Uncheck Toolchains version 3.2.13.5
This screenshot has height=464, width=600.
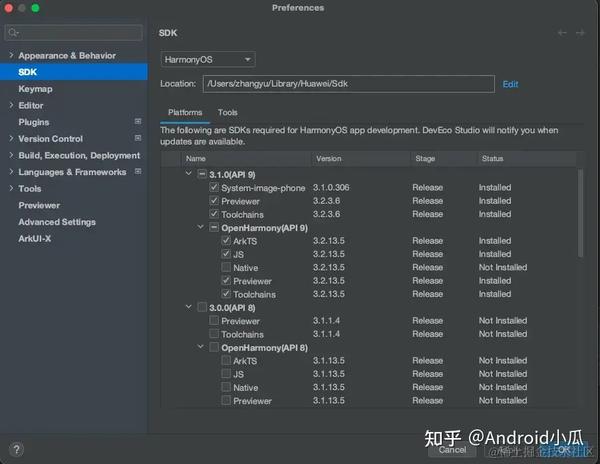pyautogui.click(x=226, y=294)
